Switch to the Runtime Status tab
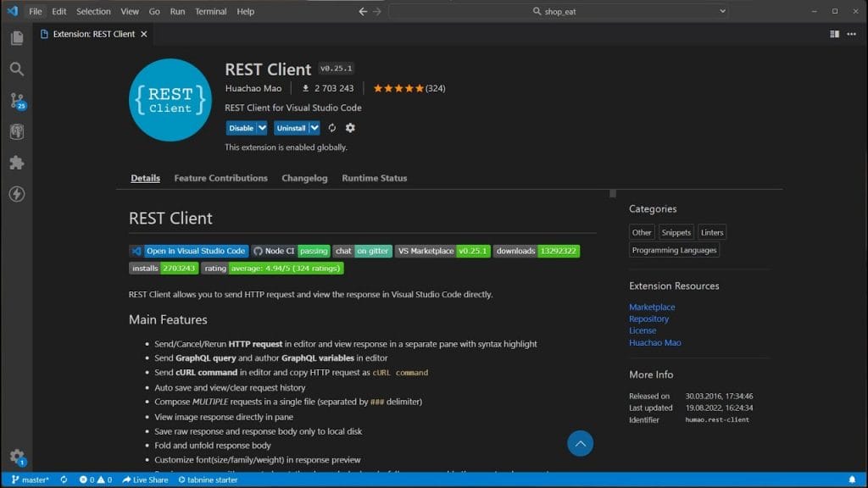 [374, 178]
